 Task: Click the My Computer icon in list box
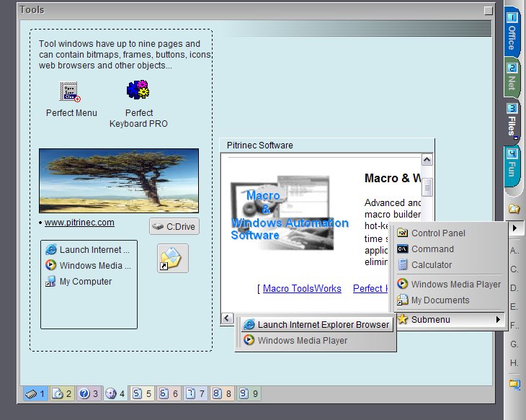point(50,282)
